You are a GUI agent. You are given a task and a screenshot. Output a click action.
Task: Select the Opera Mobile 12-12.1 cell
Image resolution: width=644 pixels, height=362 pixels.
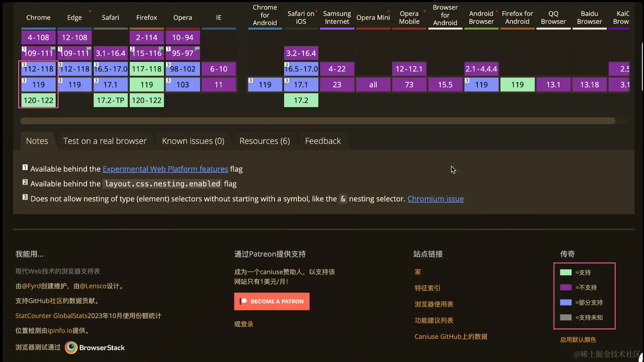[x=409, y=69]
